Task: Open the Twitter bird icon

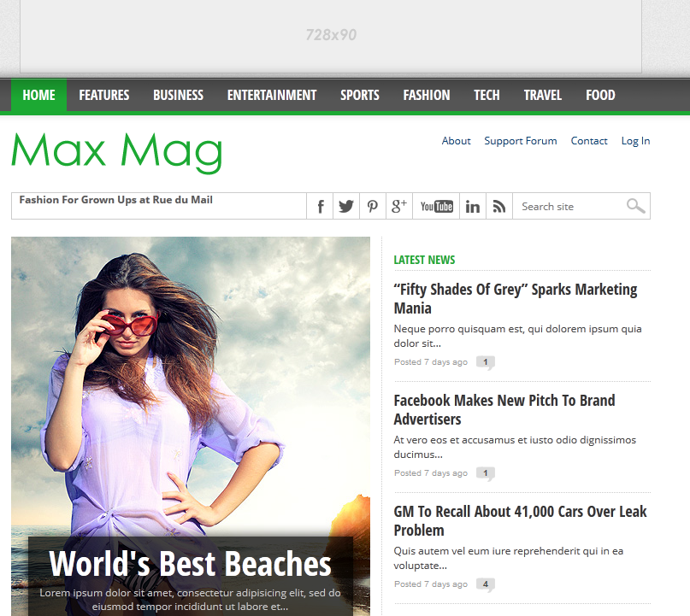Action: click(346, 206)
